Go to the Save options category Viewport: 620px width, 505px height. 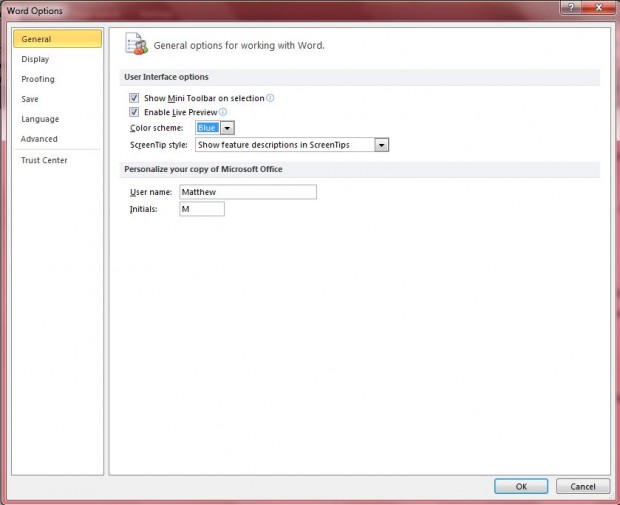(x=30, y=99)
